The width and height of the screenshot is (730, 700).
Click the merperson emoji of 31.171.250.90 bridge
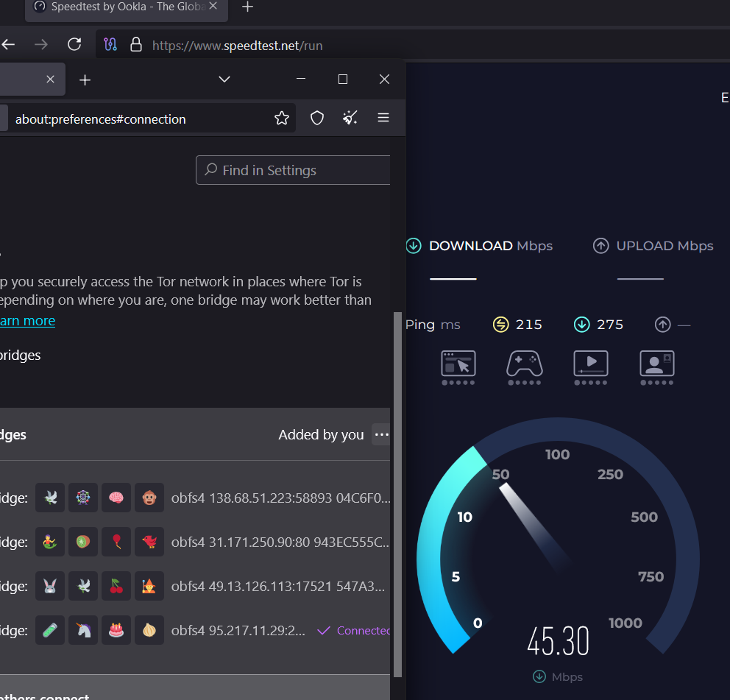click(50, 542)
